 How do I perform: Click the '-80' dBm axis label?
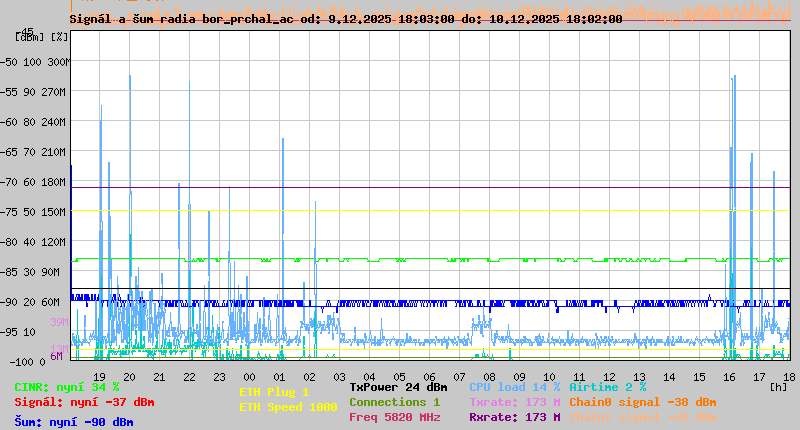tap(9, 242)
